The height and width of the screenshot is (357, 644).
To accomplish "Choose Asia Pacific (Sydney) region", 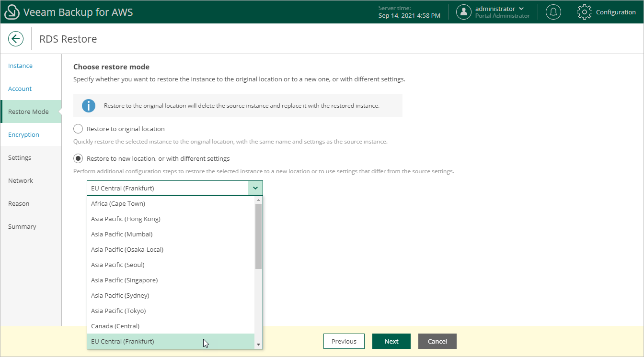I will tap(171, 295).
